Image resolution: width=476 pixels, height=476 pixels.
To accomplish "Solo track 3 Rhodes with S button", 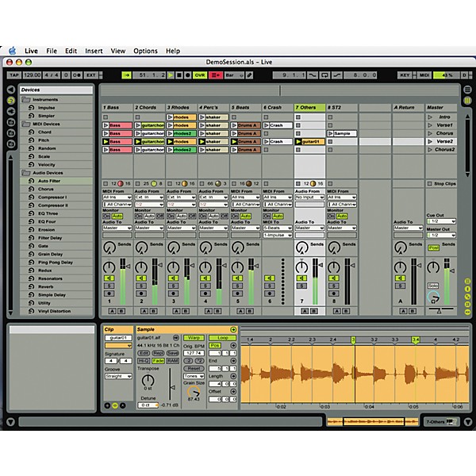I will [173, 286].
